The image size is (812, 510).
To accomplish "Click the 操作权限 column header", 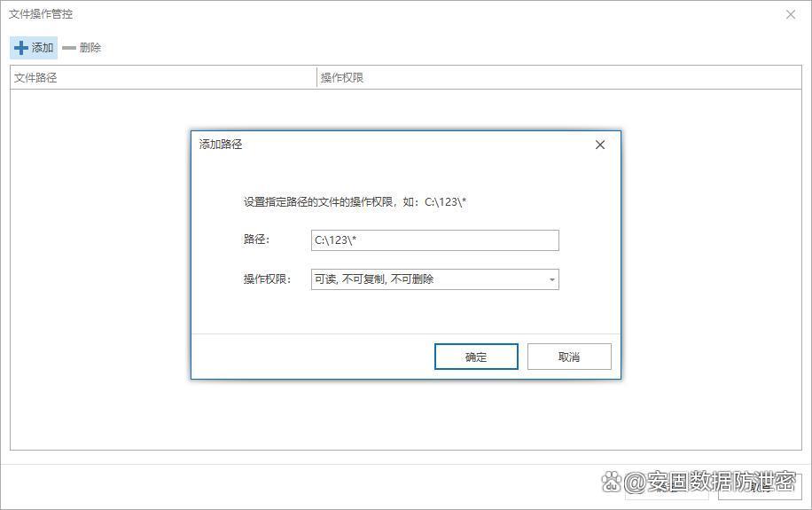I will click(x=559, y=78).
